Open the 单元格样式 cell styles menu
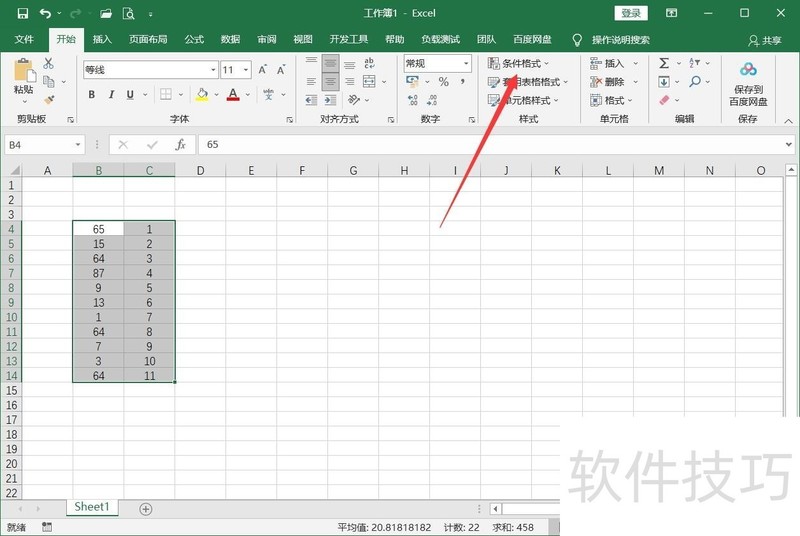 (x=523, y=100)
